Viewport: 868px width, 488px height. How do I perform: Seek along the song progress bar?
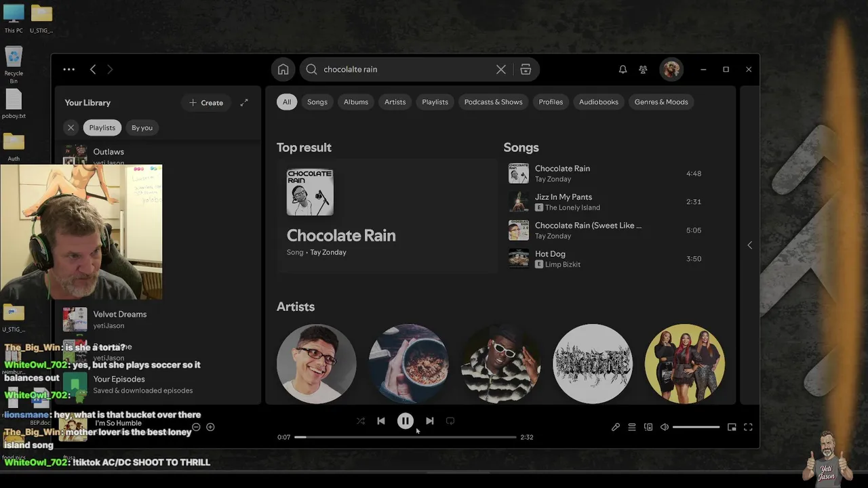pos(406,437)
